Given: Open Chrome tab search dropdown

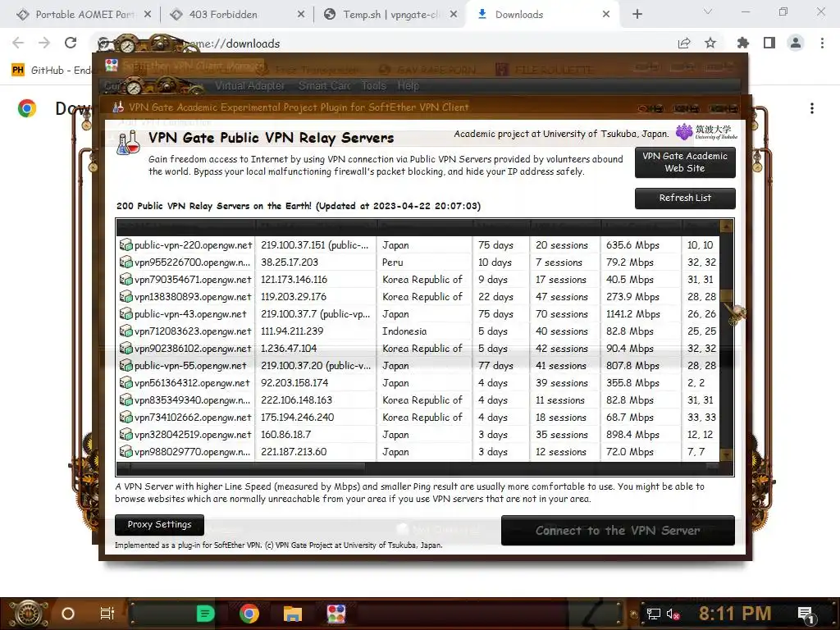Looking at the screenshot, I should 708,11.
